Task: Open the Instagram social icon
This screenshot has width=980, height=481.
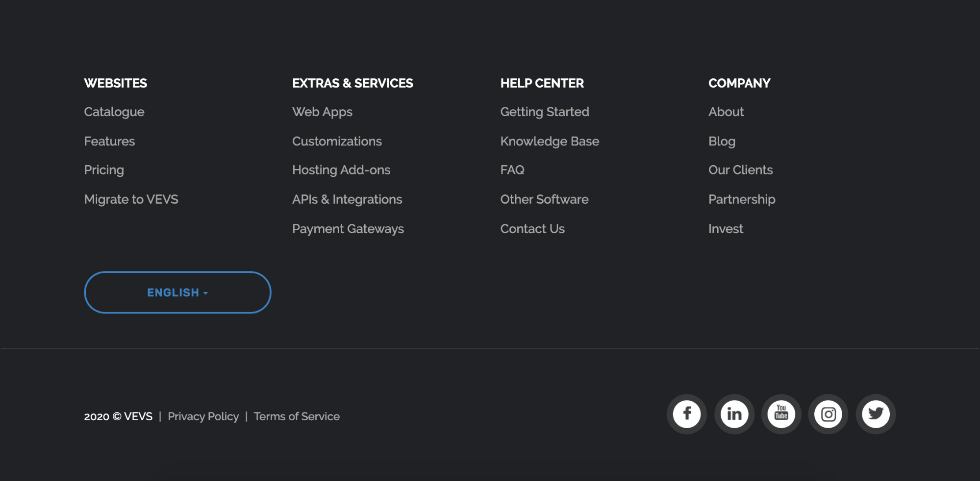Action: click(828, 414)
